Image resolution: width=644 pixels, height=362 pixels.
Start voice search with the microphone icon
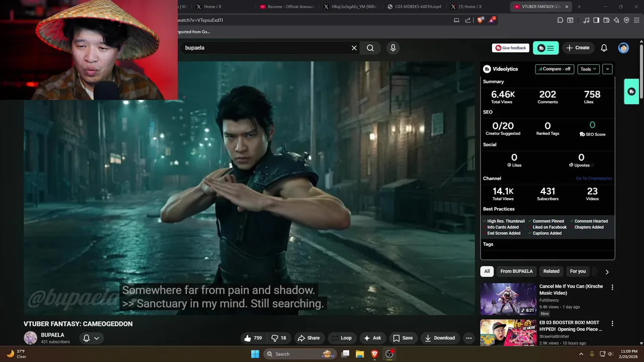click(393, 48)
